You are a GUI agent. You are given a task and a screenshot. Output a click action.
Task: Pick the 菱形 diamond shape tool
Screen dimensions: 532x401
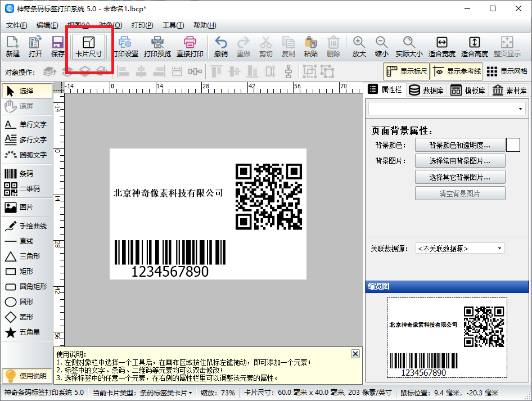pyautogui.click(x=27, y=317)
